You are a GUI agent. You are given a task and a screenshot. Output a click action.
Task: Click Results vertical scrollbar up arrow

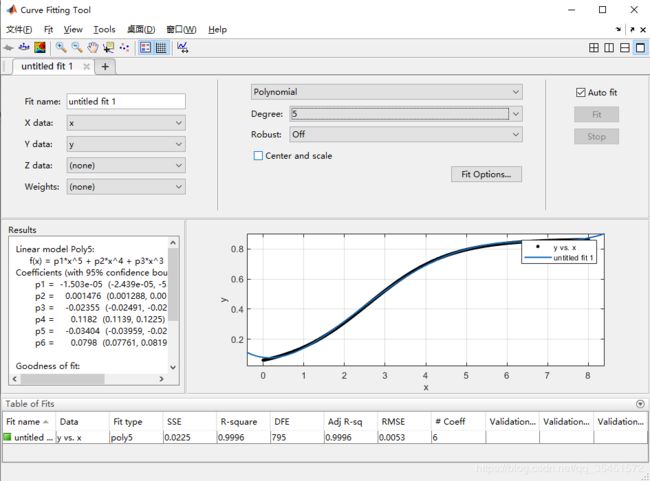click(173, 243)
